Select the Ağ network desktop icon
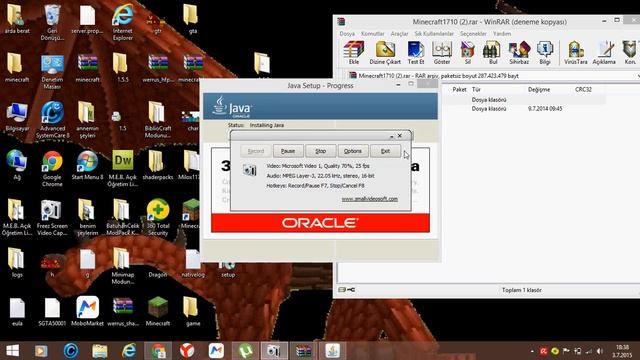Image resolution: width=640 pixels, height=360 pixels. coord(17,165)
